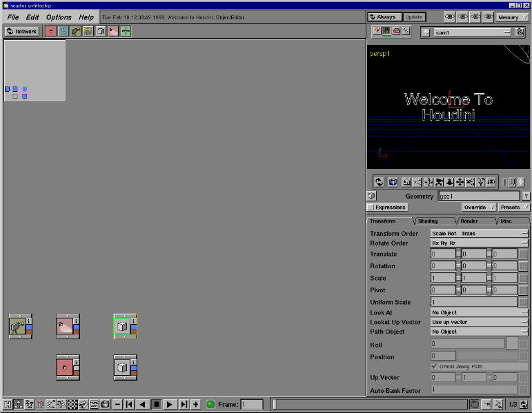Click the blue cube shading icon under viewport
The height and width of the screenshot is (413, 532).
click(x=393, y=183)
